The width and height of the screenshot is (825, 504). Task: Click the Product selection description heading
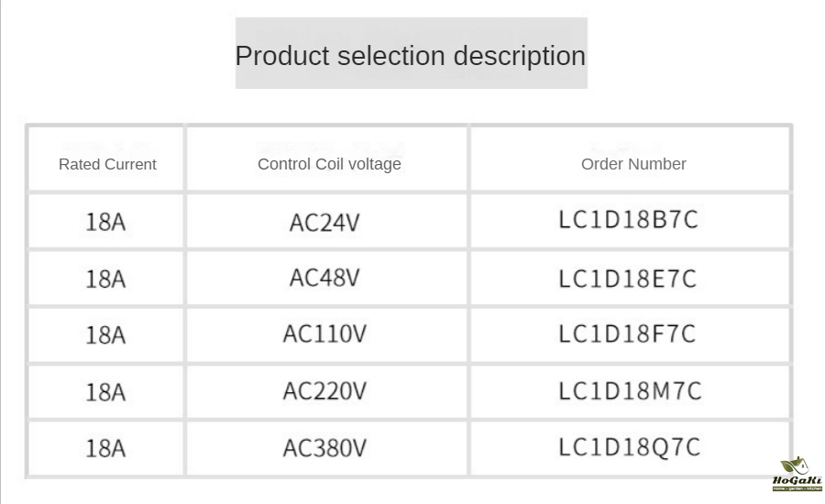tap(411, 55)
